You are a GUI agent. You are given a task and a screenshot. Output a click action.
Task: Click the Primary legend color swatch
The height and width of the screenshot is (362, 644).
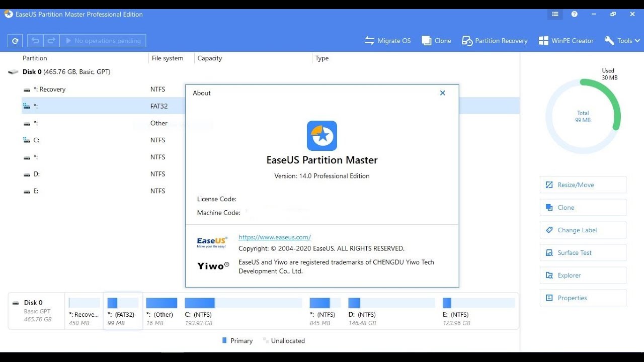tap(224, 340)
